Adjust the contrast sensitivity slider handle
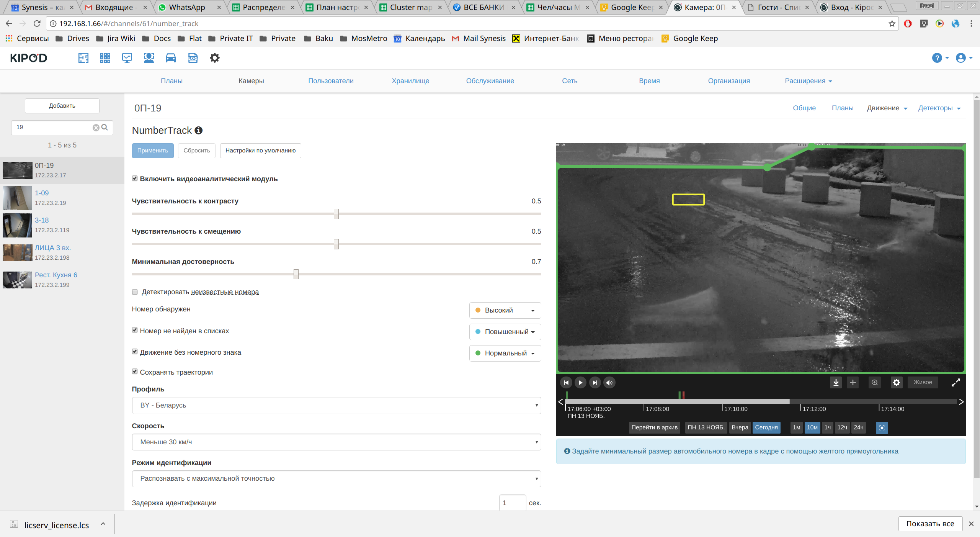The width and height of the screenshot is (980, 537). (x=336, y=214)
